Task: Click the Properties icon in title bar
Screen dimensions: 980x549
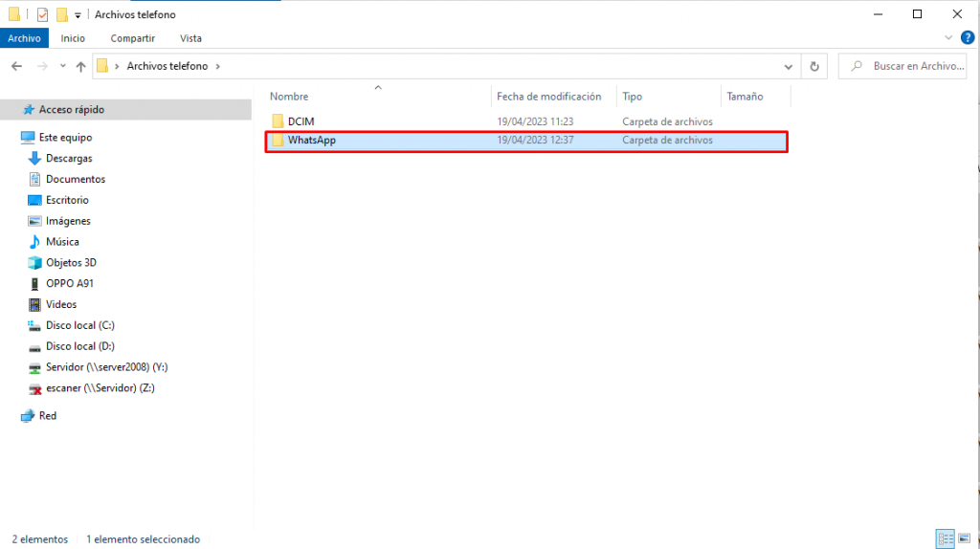Action: click(x=42, y=14)
